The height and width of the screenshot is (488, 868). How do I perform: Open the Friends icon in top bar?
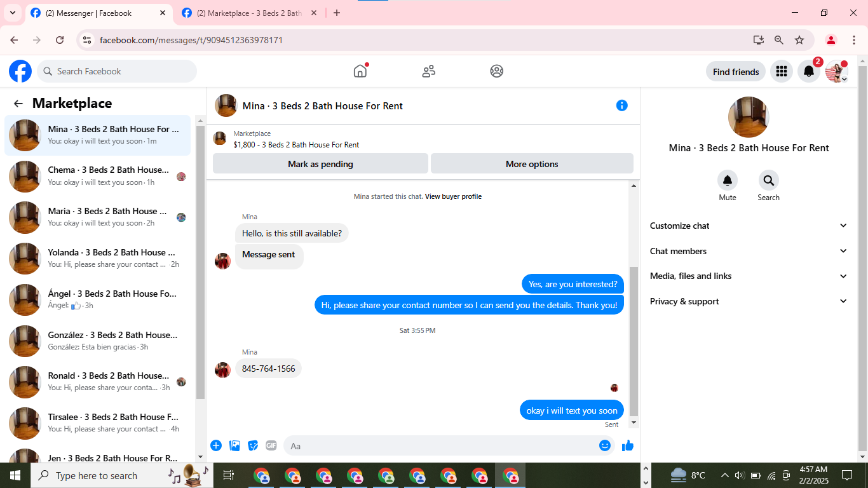429,71
